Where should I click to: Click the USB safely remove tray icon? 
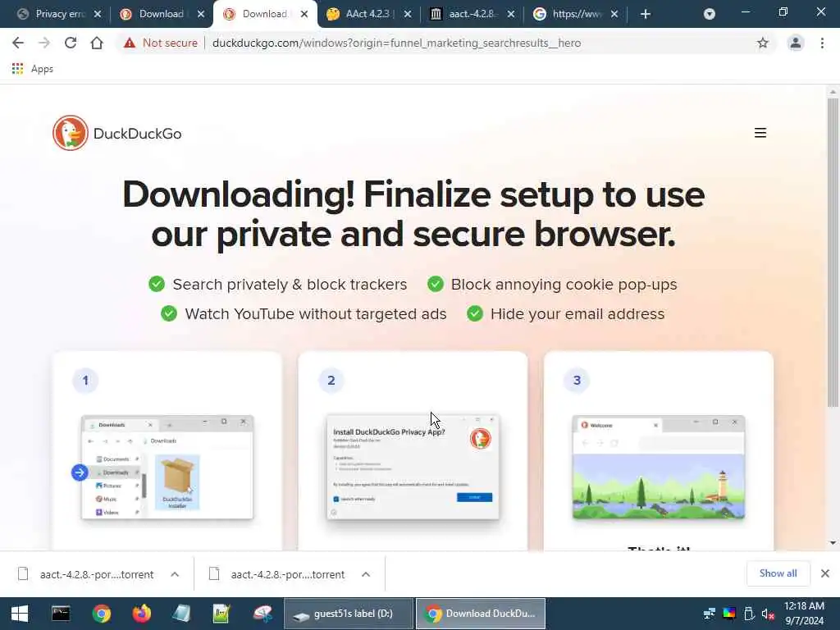click(x=749, y=614)
